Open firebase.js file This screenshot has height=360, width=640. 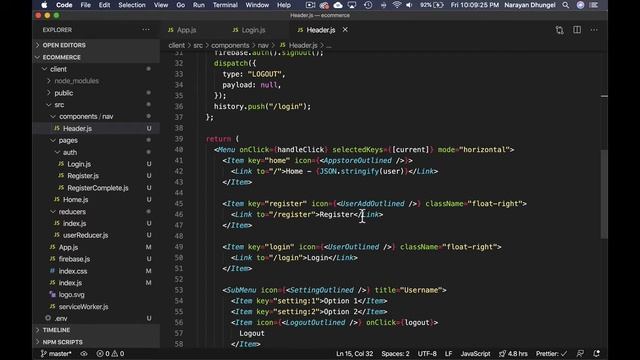(96, 259)
